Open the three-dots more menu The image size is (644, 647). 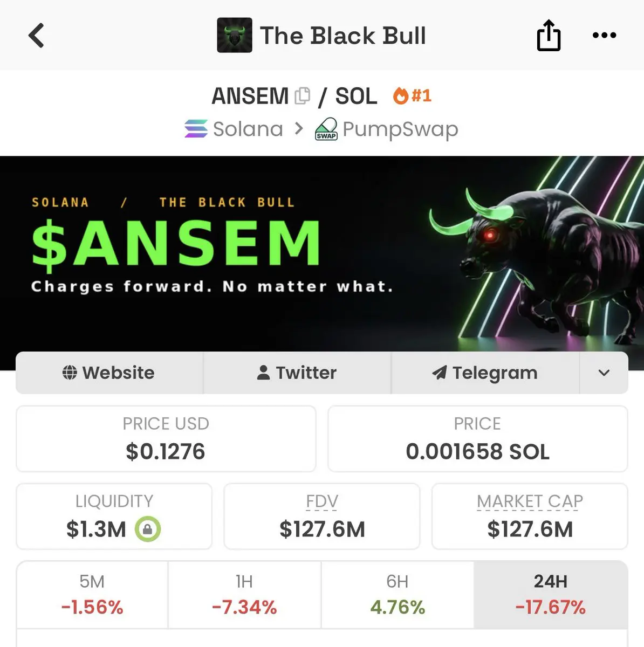coord(604,35)
